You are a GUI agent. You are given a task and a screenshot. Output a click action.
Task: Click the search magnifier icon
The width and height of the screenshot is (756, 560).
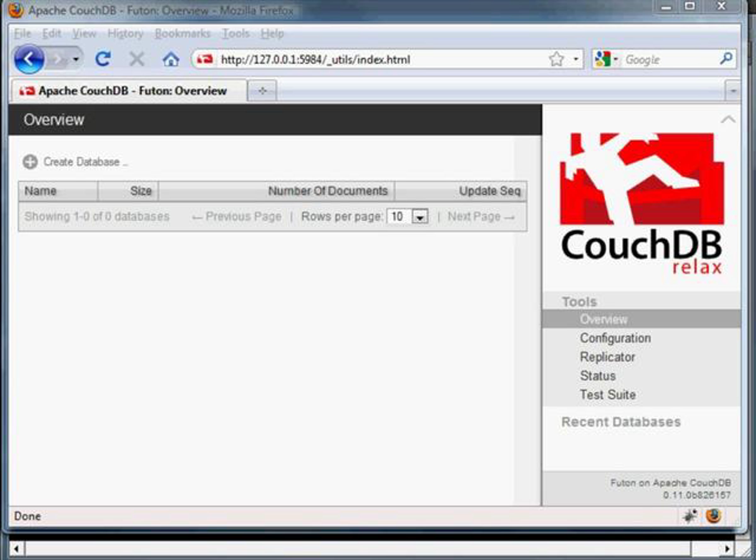pyautogui.click(x=726, y=59)
